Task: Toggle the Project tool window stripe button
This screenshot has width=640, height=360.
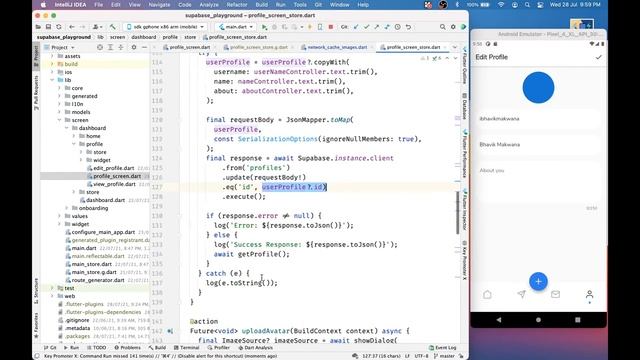Action: tap(36, 57)
